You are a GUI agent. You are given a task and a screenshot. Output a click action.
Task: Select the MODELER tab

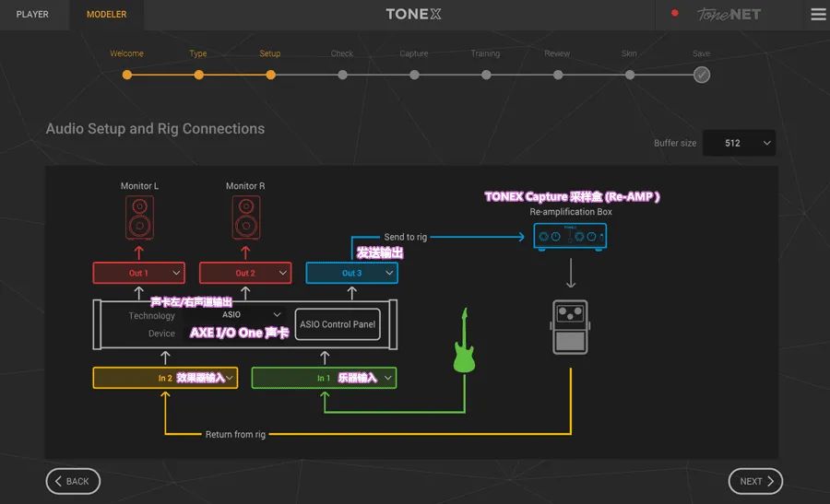106,14
